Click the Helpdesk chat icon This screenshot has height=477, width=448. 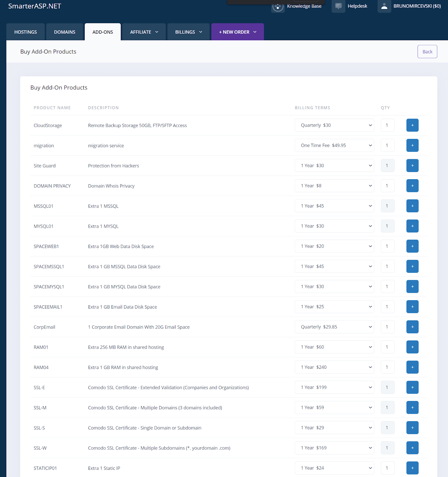pyautogui.click(x=338, y=6)
